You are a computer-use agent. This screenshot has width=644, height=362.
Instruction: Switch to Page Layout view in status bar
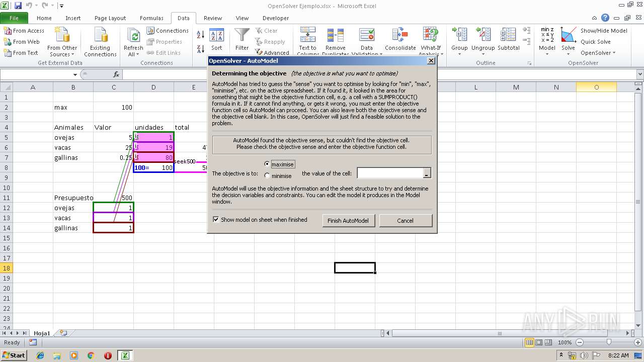click(539, 342)
